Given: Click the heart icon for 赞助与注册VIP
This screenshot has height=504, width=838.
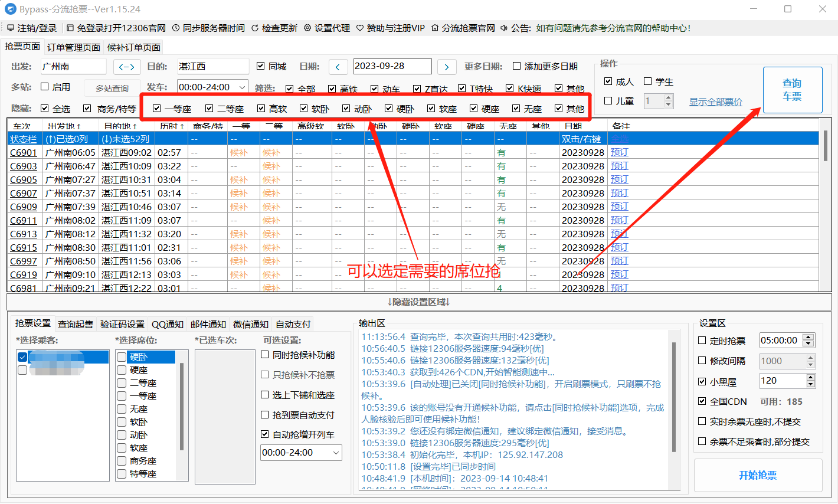Looking at the screenshot, I should 361,28.
